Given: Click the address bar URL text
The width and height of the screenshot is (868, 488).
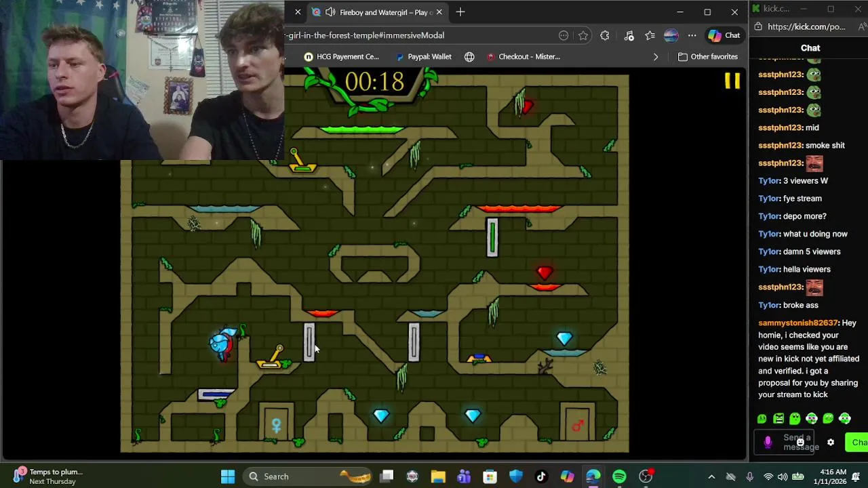Looking at the screenshot, I should coord(366,35).
